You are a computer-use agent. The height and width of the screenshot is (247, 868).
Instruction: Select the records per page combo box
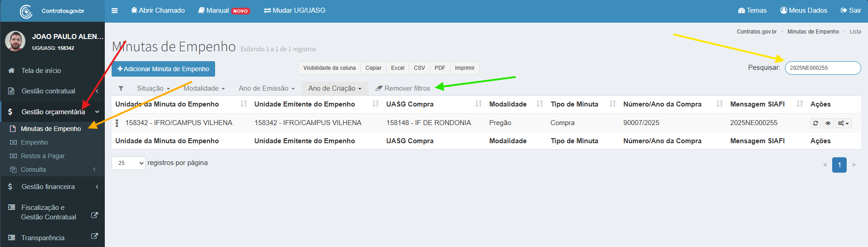(x=128, y=163)
